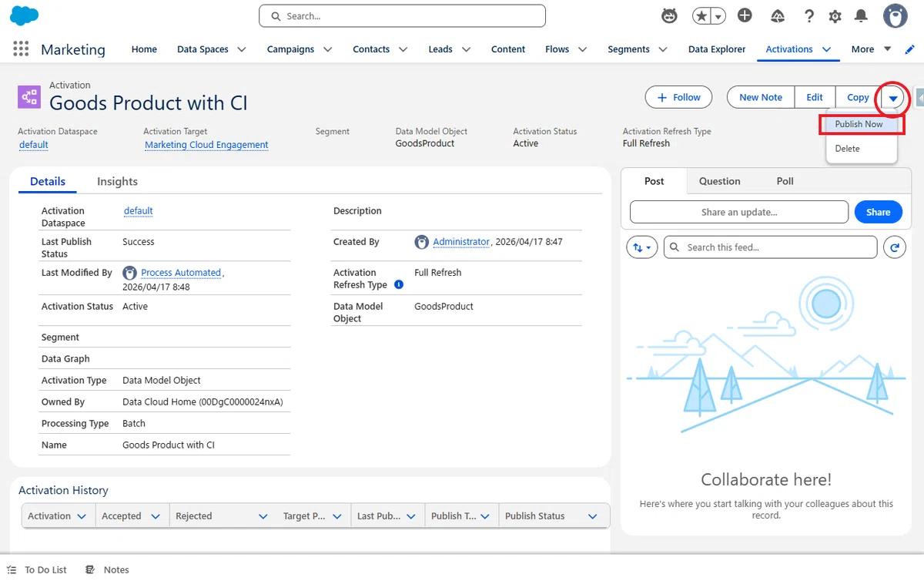This screenshot has width=924, height=581.
Task: Open the Astro guidance center icon
Action: coord(669,15)
